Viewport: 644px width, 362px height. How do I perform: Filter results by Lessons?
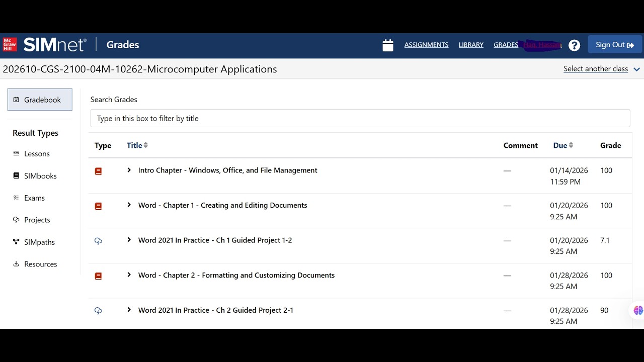(31, 154)
